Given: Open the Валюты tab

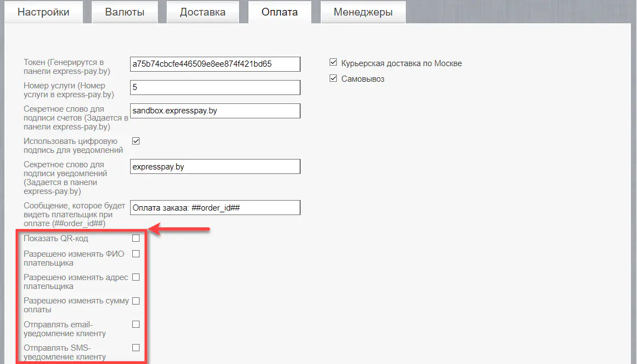Looking at the screenshot, I should tap(125, 11).
